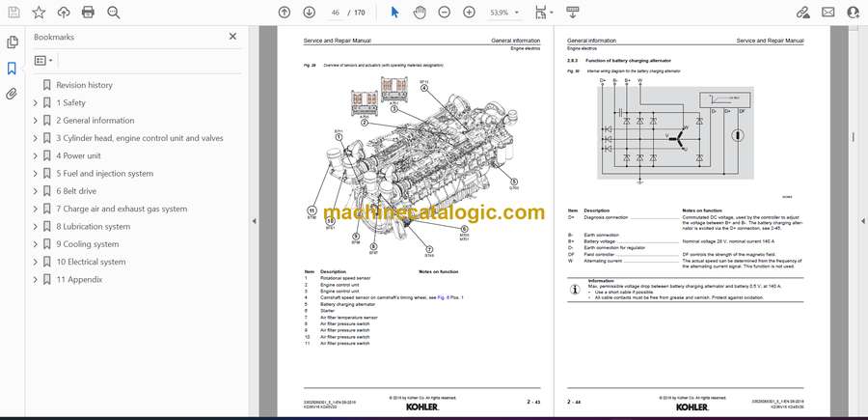Open the page fit options dropdown

544,13
